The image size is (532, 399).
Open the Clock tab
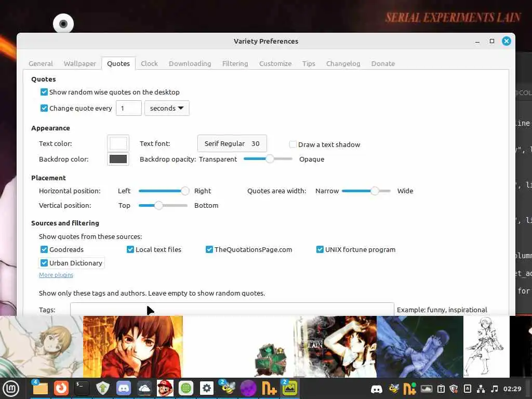149,63
